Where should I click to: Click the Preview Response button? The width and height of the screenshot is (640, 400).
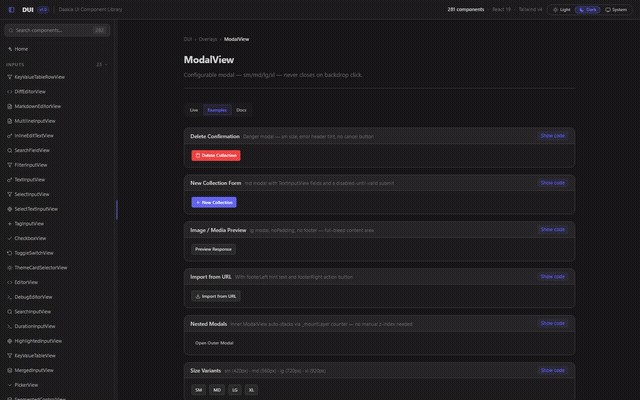(213, 249)
